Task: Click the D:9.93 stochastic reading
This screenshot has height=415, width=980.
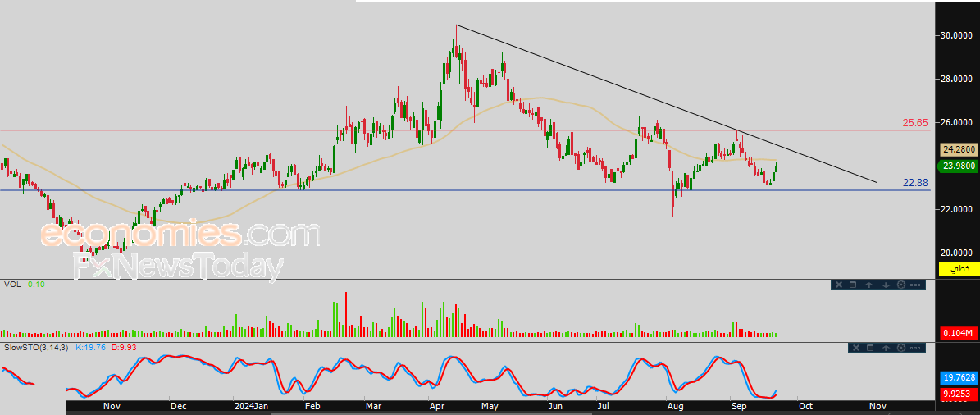Action: (x=125, y=347)
